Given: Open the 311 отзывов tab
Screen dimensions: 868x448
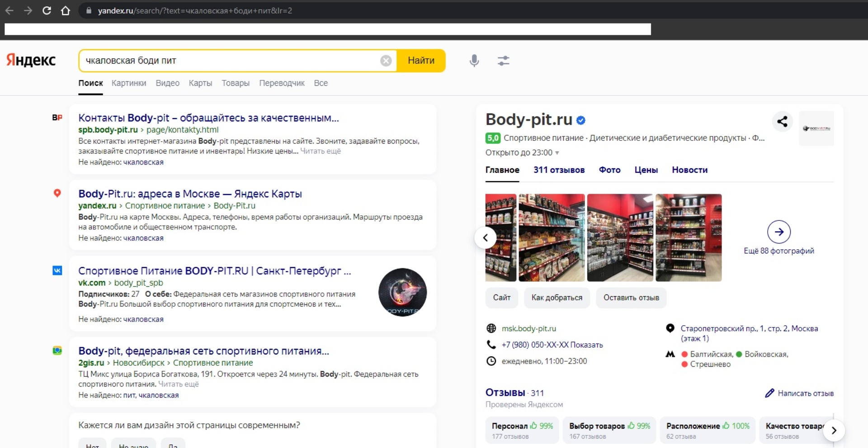Looking at the screenshot, I should 559,170.
